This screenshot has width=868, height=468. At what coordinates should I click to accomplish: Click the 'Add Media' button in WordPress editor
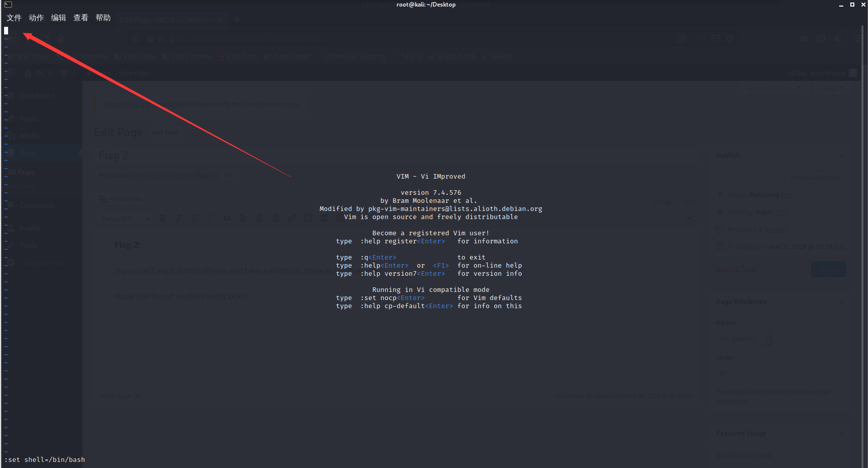click(x=120, y=199)
